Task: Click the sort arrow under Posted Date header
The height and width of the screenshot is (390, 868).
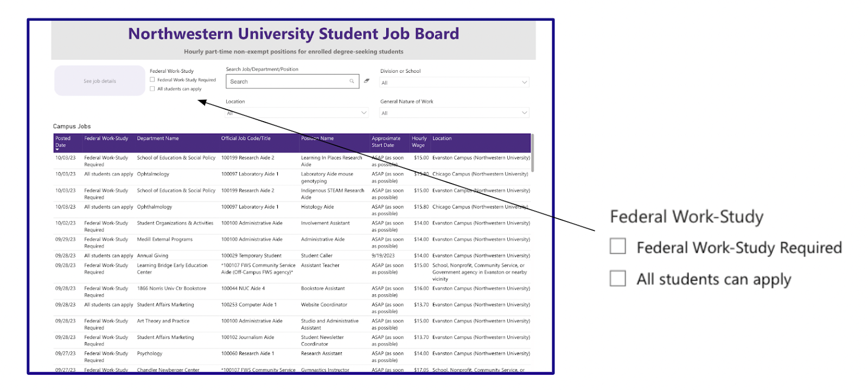Action: point(57,149)
